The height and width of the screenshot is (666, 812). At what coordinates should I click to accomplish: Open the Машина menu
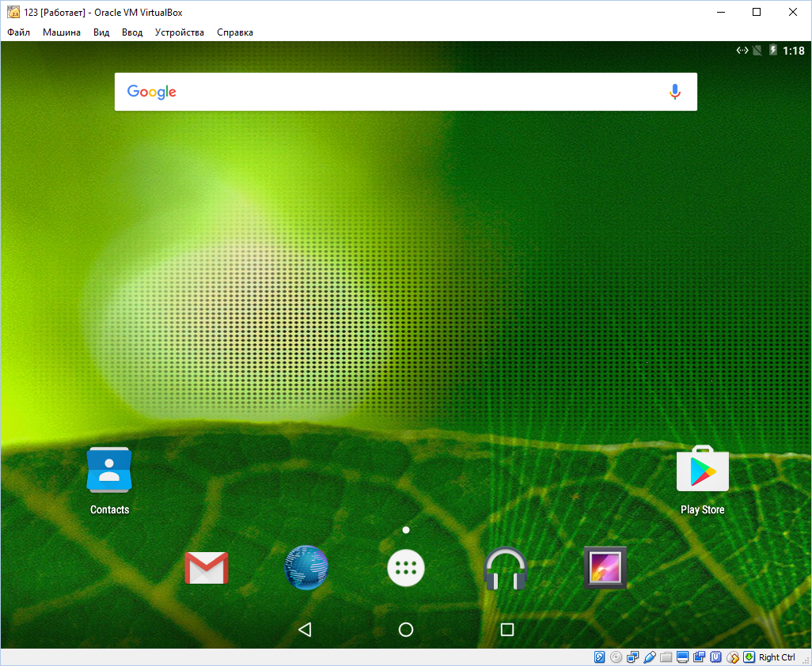click(62, 32)
